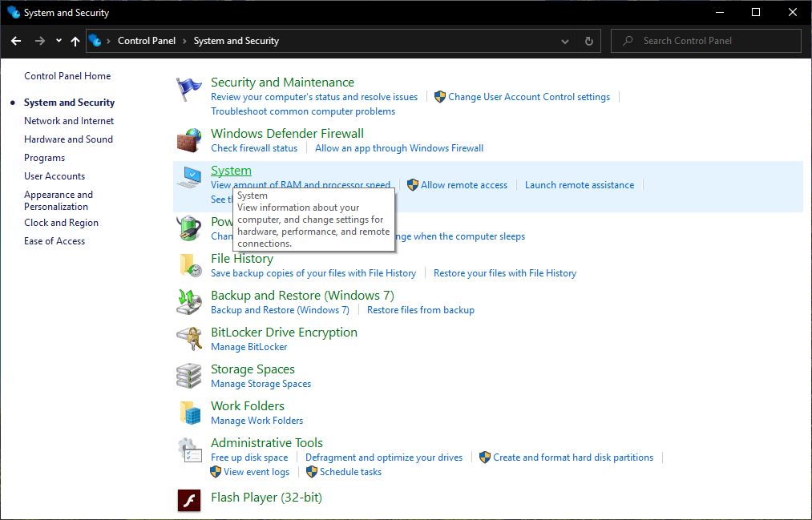Image resolution: width=812 pixels, height=520 pixels.
Task: Click the System computer monitor icon
Action: point(188,177)
